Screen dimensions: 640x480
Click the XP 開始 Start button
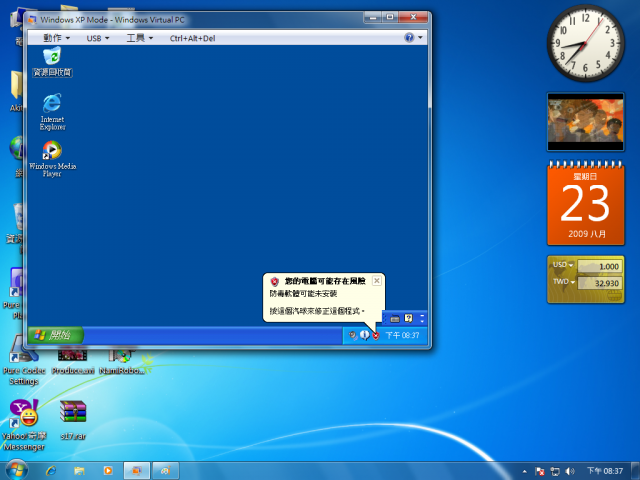pyautogui.click(x=55, y=335)
